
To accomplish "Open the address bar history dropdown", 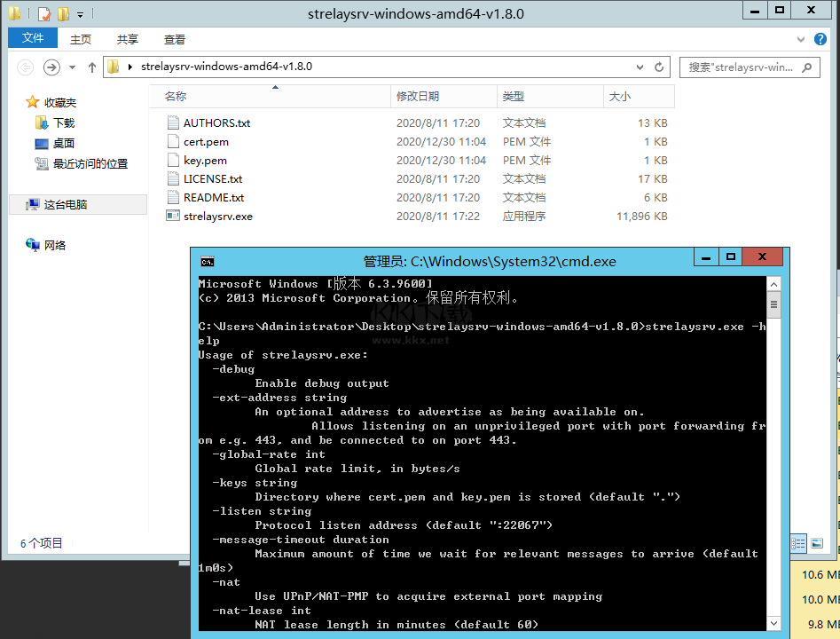I will coord(640,67).
